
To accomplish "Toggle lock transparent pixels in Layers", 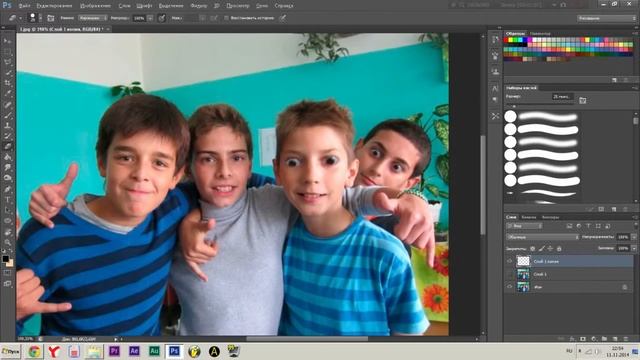I will 532,249.
